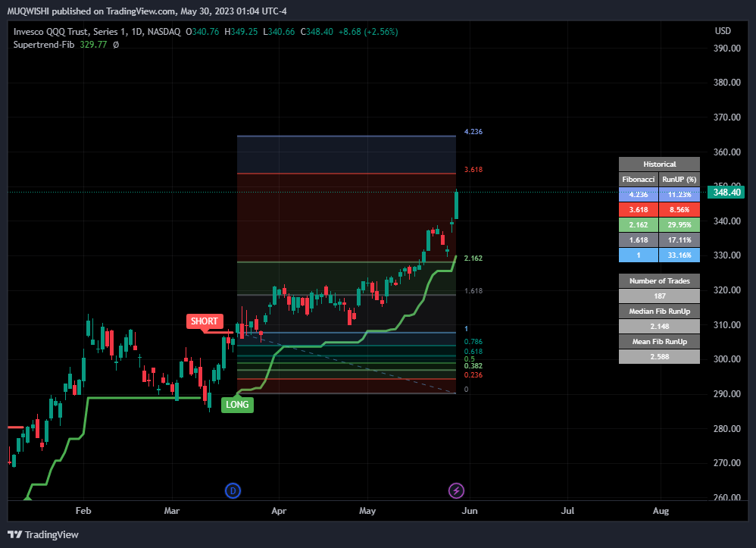Screen dimensions: 756x548
Task: Click the 0.236 Fibonacci level label
Action: (x=473, y=375)
